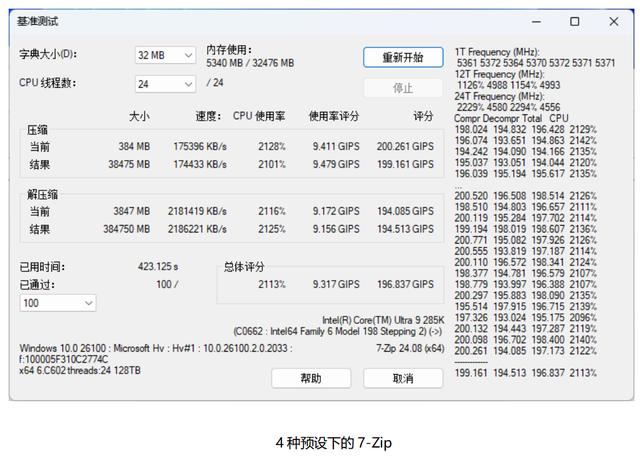Click the 4 种预设下的 7-Zip caption
640x463 pixels.
click(x=333, y=443)
